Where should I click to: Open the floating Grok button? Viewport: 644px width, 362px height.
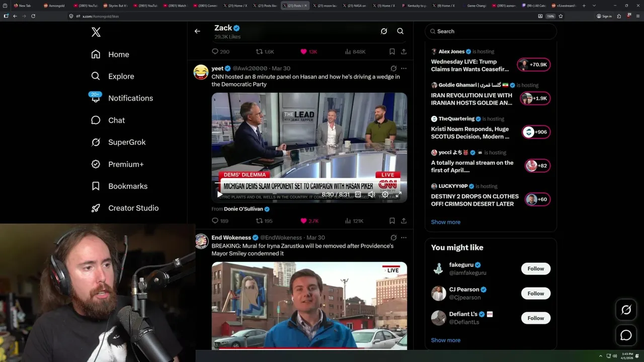click(x=626, y=310)
